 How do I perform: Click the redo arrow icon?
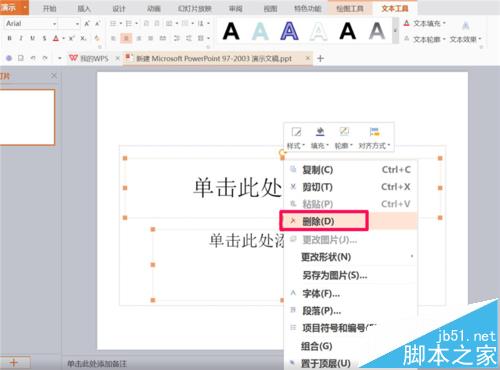[x=45, y=58]
